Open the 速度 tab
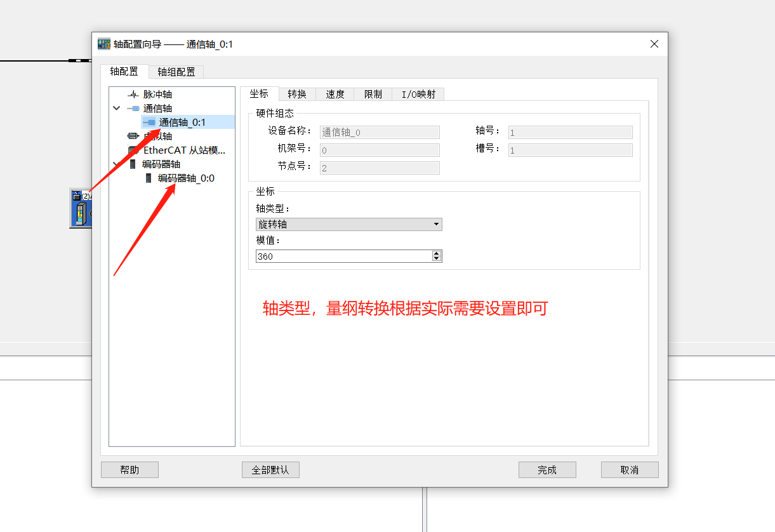Viewport: 775px width, 532px height. (335, 94)
